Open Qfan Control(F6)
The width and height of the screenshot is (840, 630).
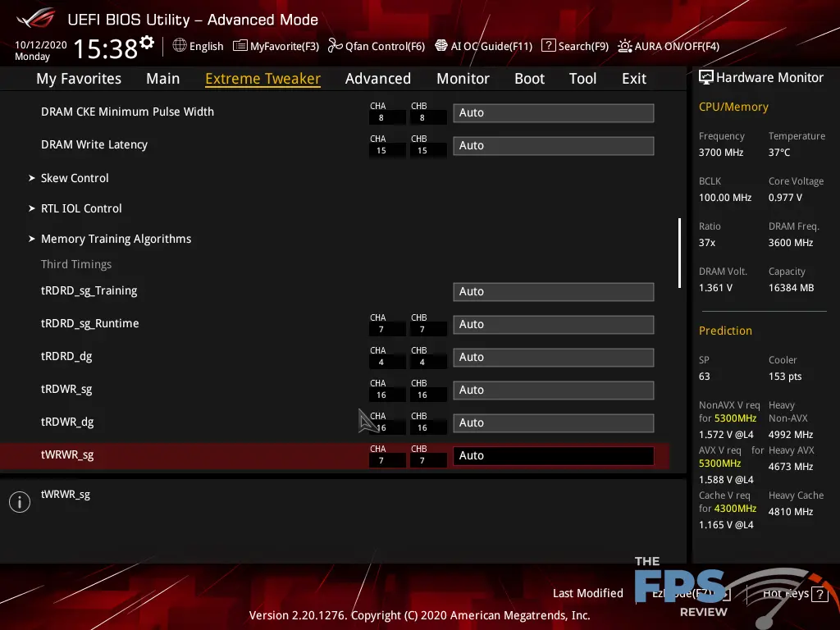[386, 46]
